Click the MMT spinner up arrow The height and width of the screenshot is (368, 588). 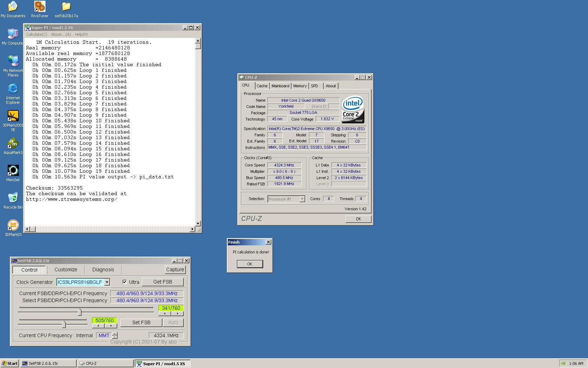point(115,334)
